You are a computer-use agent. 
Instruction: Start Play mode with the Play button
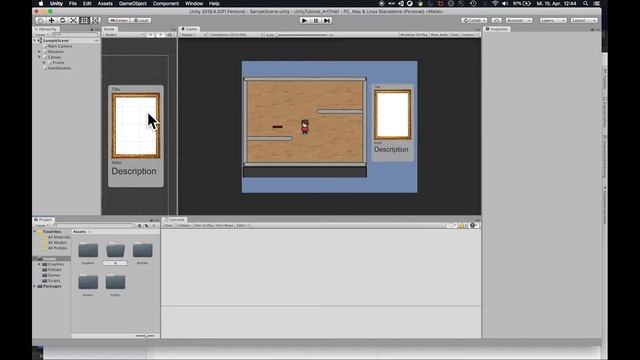point(304,20)
